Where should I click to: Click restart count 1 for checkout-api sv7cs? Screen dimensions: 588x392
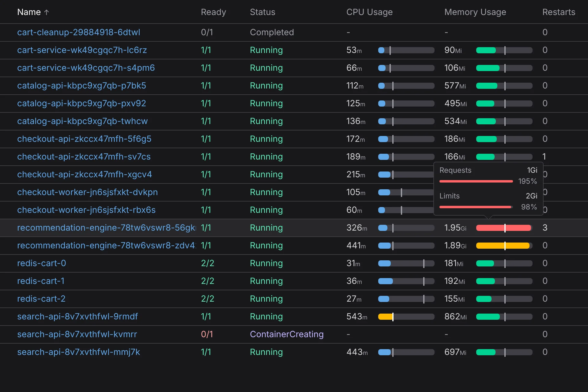click(544, 156)
